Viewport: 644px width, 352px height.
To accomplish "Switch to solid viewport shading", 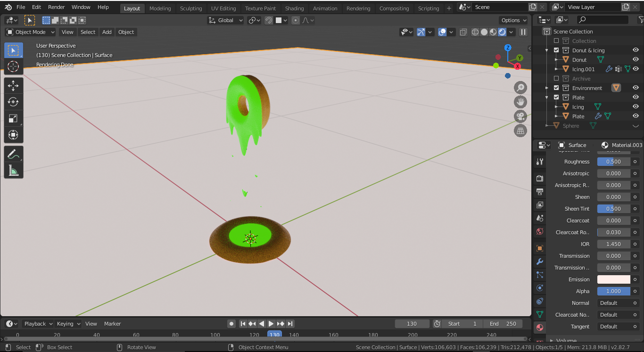I will click(x=484, y=32).
